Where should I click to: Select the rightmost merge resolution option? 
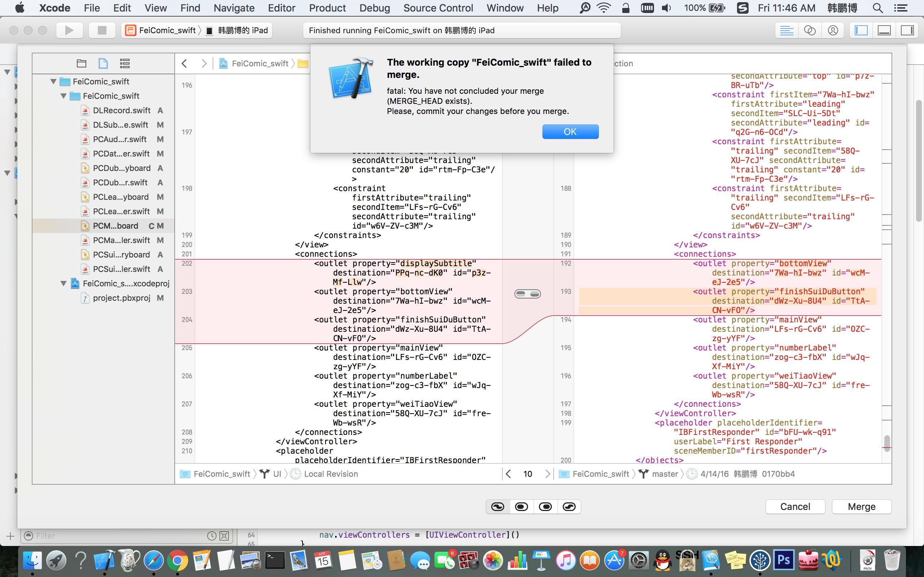tap(569, 506)
